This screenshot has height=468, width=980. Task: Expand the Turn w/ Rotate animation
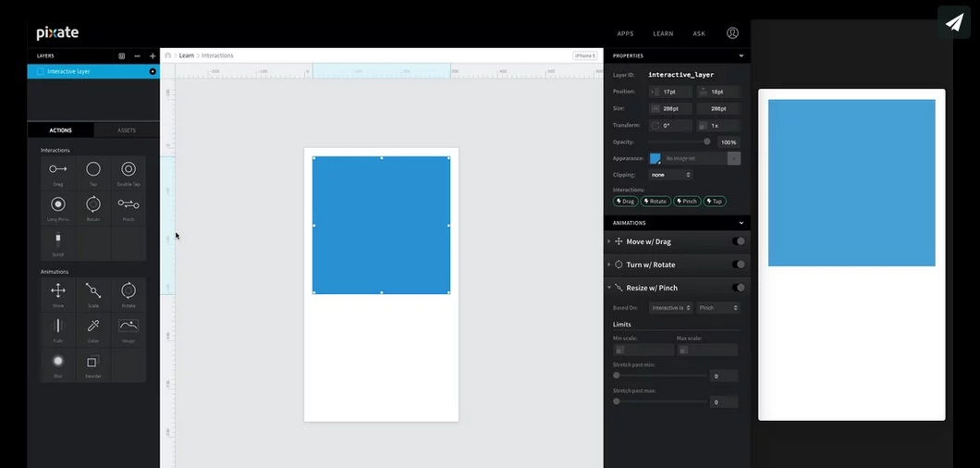pos(609,265)
